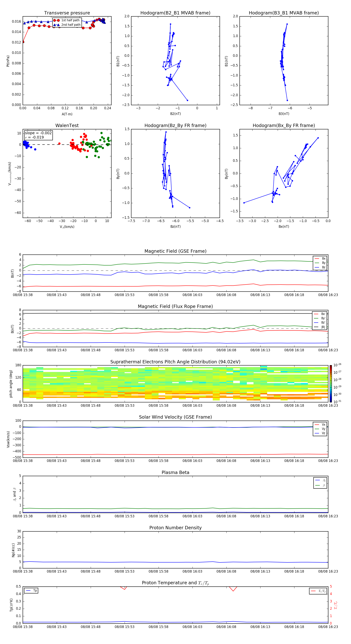Click the Vx legend entry in velocity panel
The width and height of the screenshot is (351, 644).
320,425
